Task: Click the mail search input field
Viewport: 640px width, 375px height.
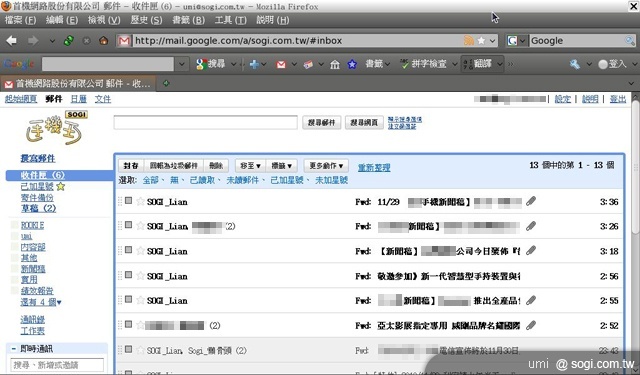Action: click(x=205, y=122)
